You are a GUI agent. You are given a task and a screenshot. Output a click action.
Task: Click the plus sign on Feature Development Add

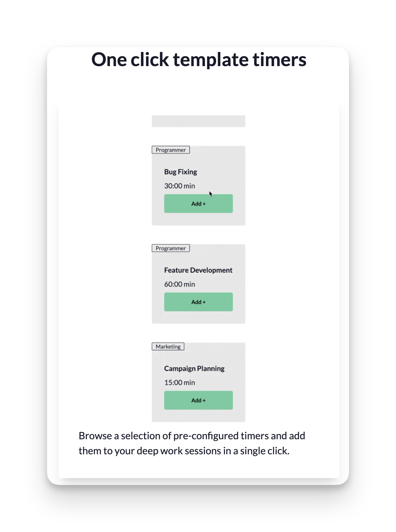pos(204,302)
